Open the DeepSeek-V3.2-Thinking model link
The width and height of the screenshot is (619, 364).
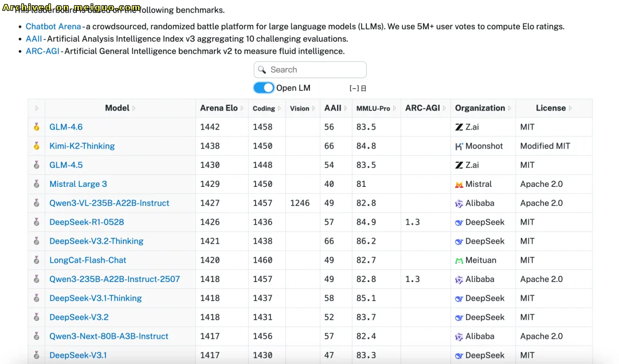click(96, 241)
